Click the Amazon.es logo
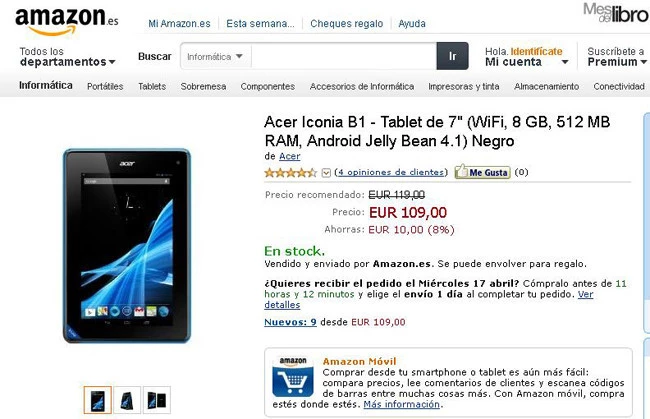Viewport: 650px width, 419px height. click(67, 21)
